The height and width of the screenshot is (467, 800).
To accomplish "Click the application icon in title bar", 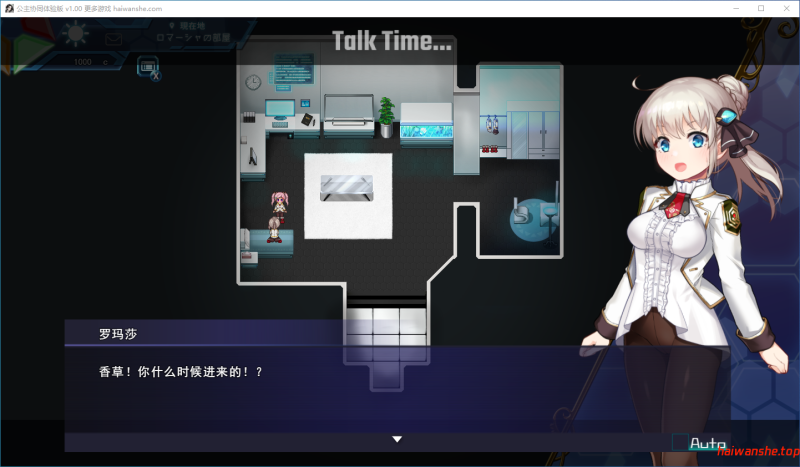I will 8,8.
